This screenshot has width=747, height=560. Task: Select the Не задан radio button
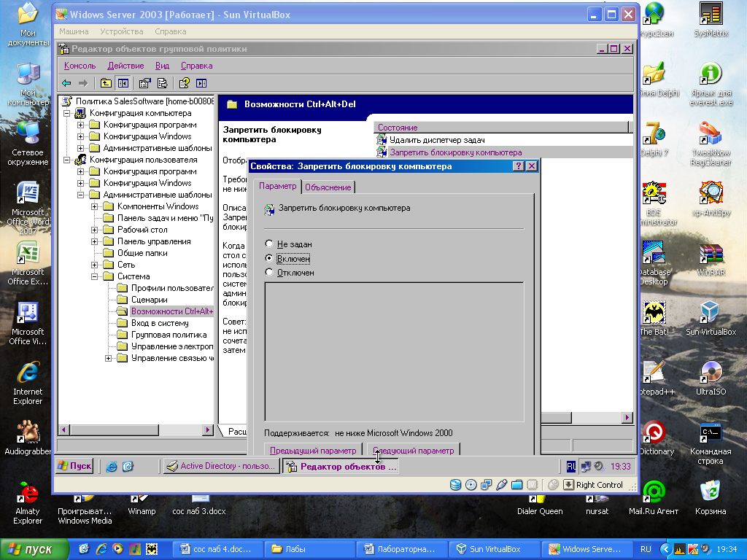(269, 244)
